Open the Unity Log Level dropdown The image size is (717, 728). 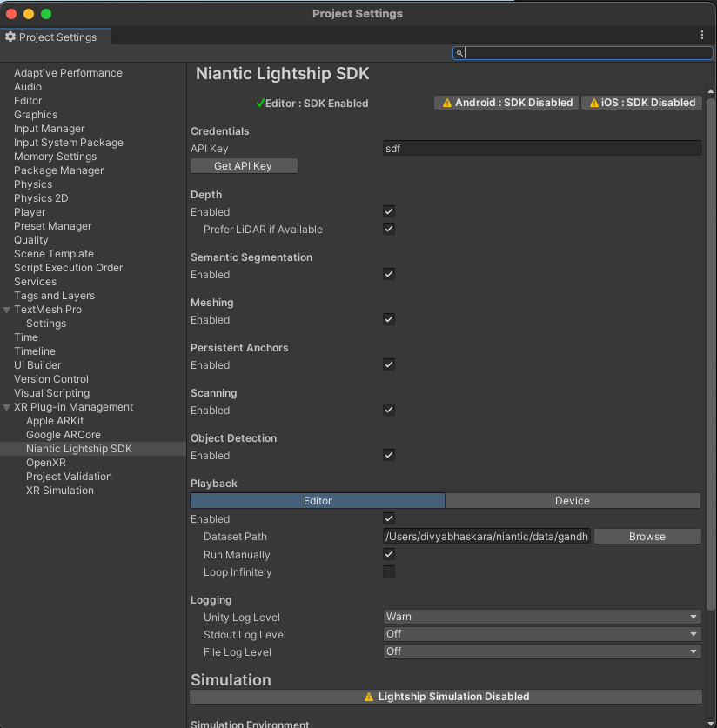[x=542, y=617]
